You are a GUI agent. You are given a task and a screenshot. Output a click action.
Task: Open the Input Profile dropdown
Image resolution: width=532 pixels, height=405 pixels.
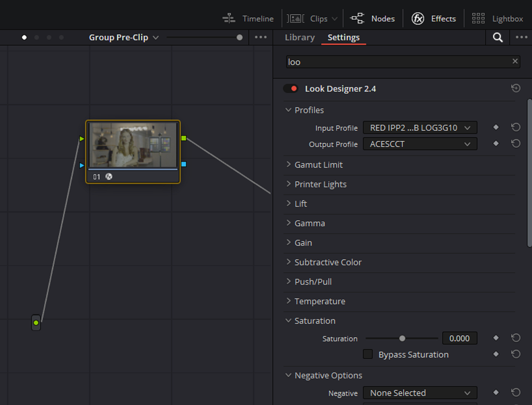tap(420, 128)
